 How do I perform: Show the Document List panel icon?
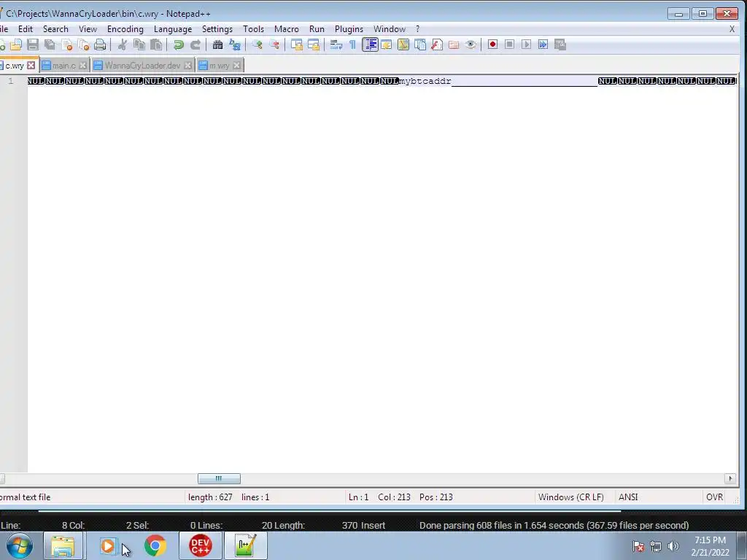[419, 44]
